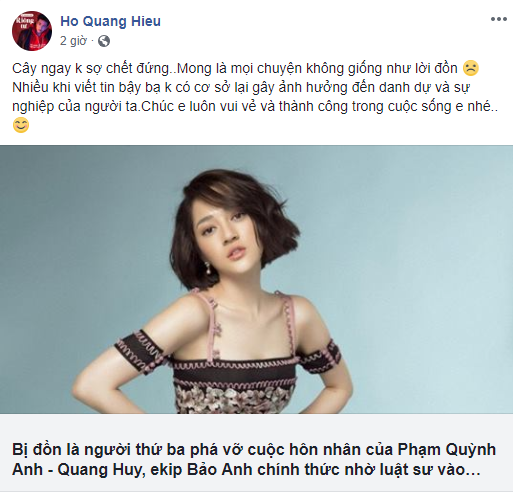
Task: Click the globe public-audience icon
Action: (x=104, y=41)
